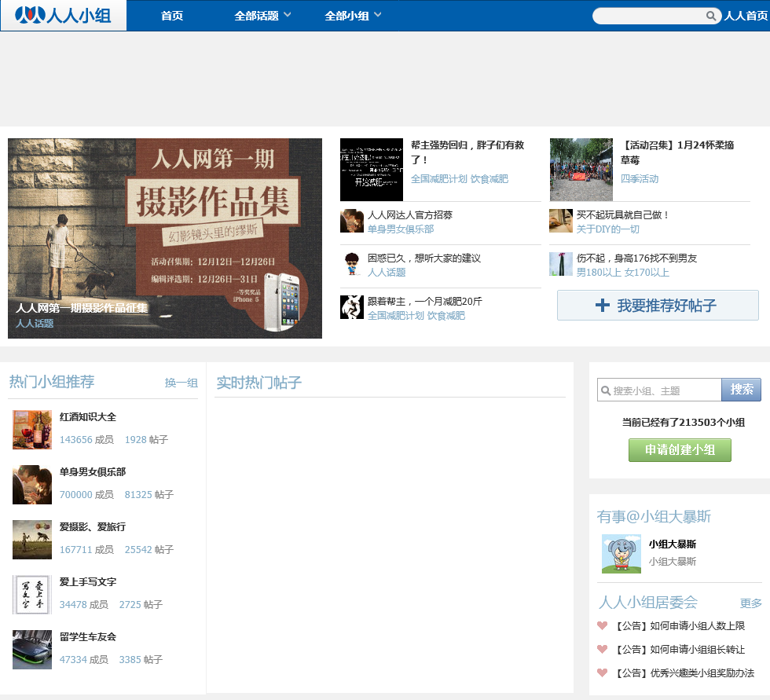
Task: Open 人人话题 link on the banner
Action: click(x=35, y=323)
